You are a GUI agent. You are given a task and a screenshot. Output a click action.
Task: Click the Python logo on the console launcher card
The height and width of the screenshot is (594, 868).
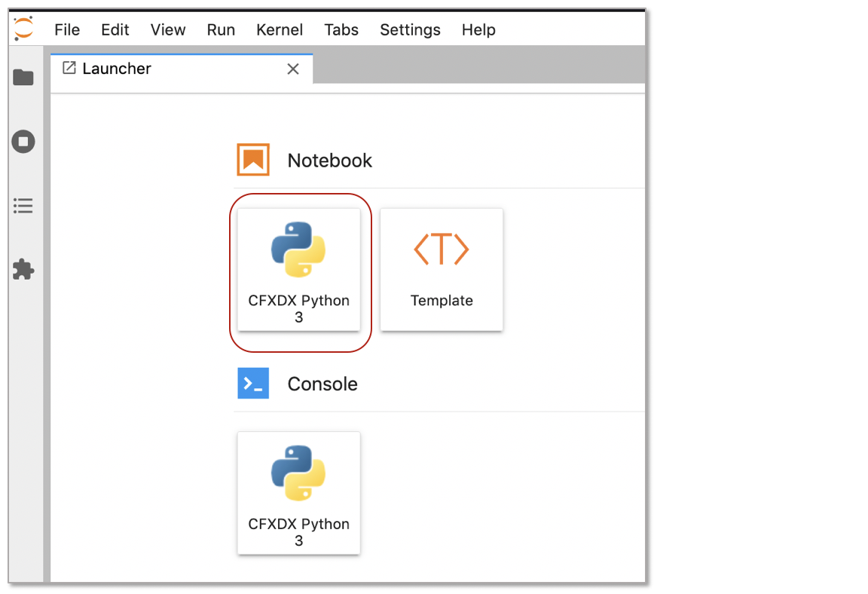click(298, 471)
